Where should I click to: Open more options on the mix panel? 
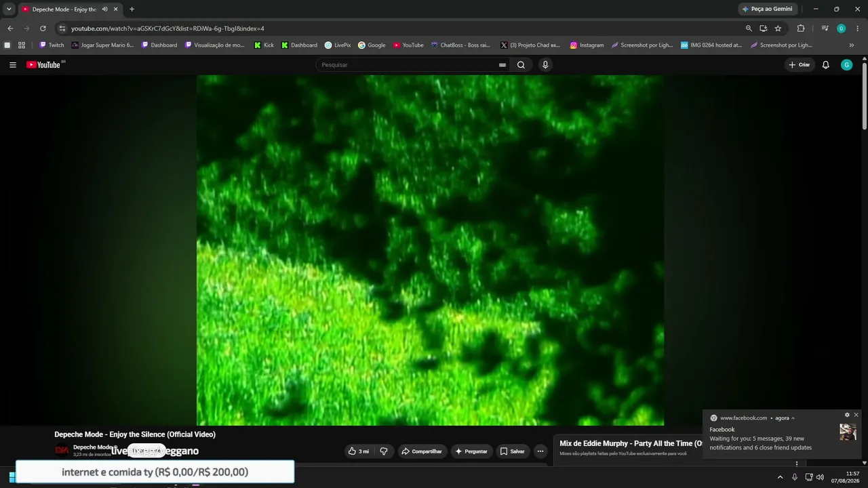[x=797, y=464]
